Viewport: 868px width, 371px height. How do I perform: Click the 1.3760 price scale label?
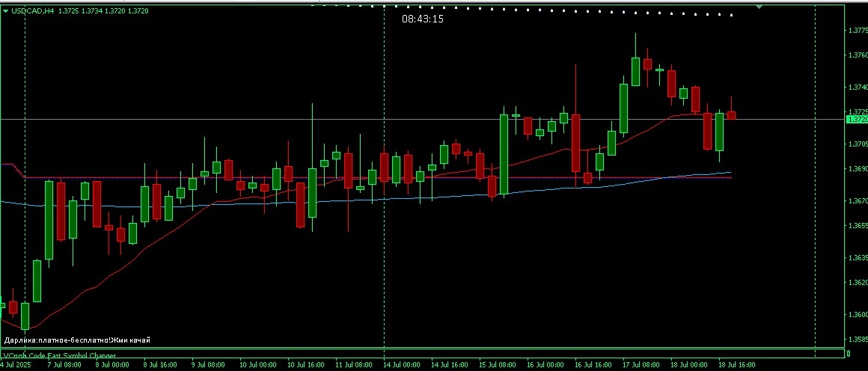[858, 55]
